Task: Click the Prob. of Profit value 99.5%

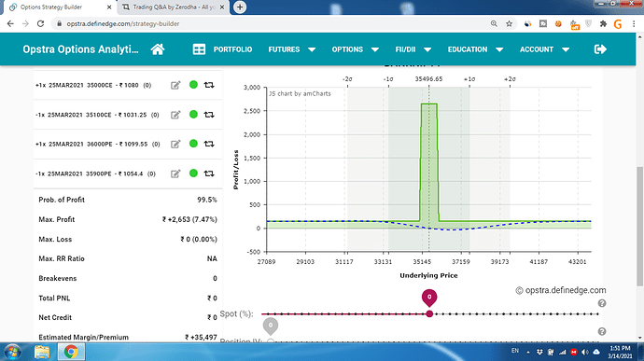Action: click(207, 200)
